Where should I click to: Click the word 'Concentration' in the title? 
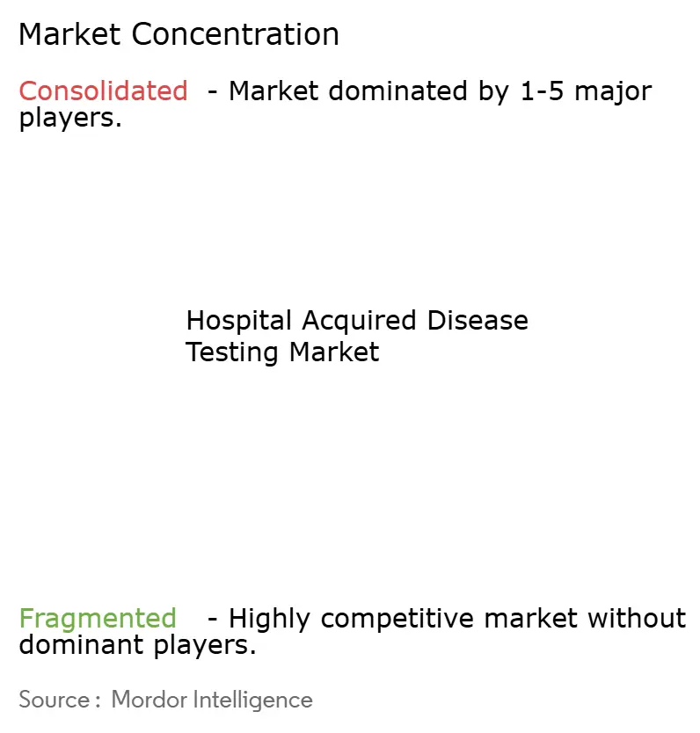[235, 35]
